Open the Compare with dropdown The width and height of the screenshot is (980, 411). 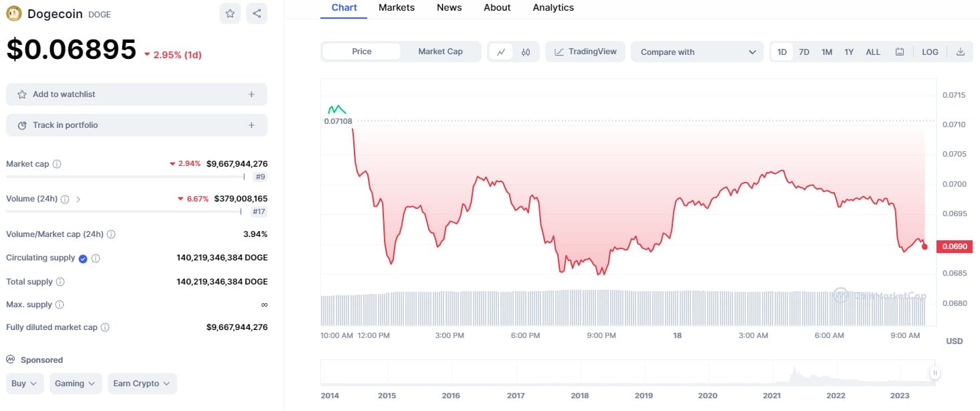[x=697, y=52]
